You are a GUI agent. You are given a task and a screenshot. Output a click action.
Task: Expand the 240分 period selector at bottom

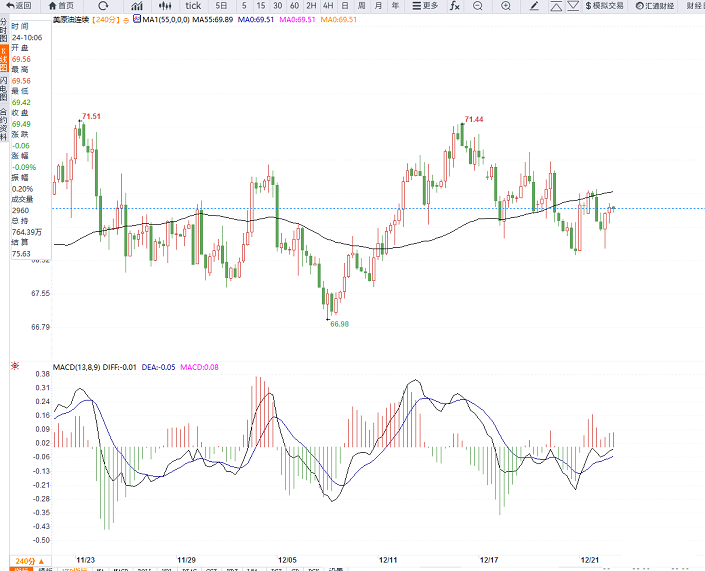30,561
